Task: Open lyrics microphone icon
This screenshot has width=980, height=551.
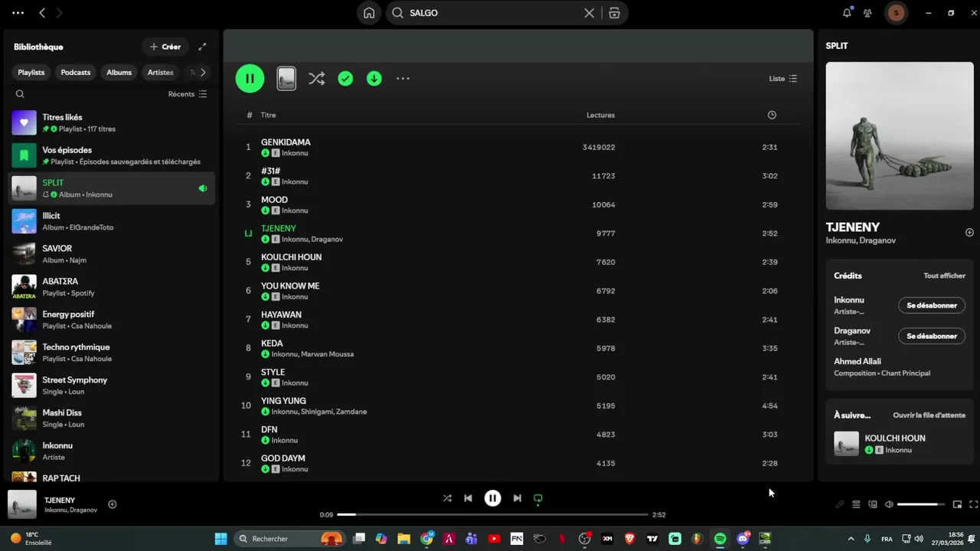Action: (840, 504)
